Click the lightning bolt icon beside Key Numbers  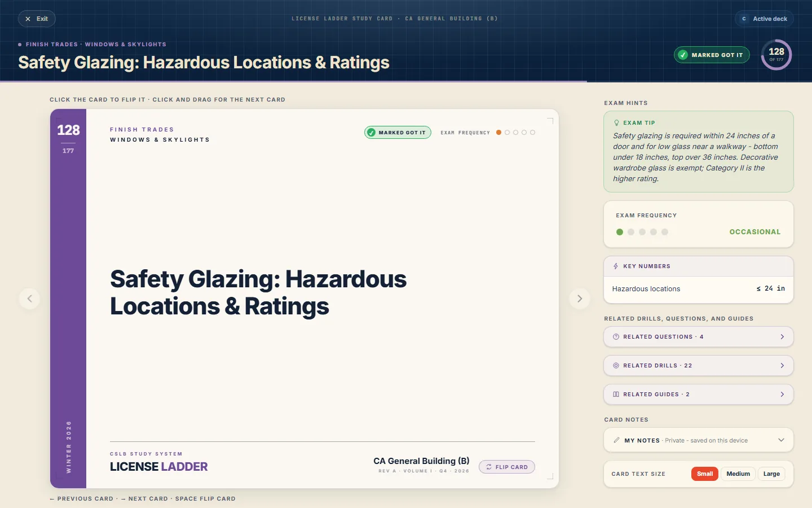pyautogui.click(x=616, y=266)
